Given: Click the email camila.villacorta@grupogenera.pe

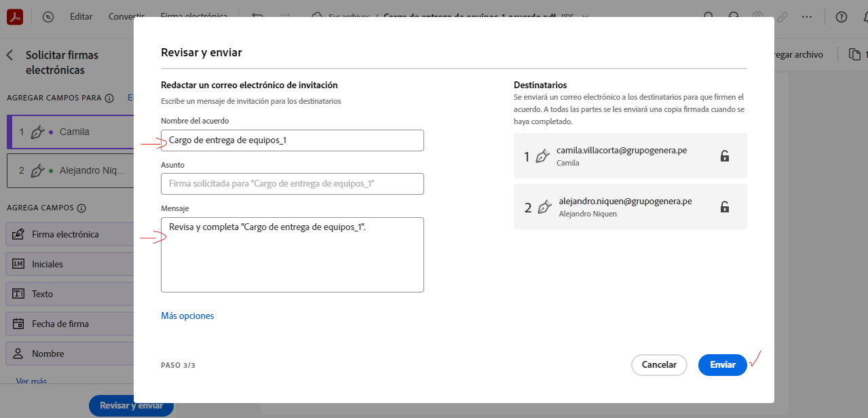Looking at the screenshot, I should pyautogui.click(x=622, y=150).
